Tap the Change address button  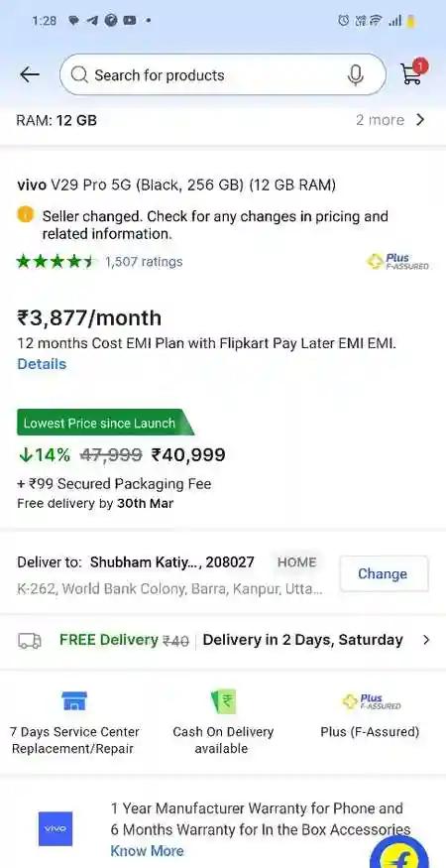click(x=384, y=574)
